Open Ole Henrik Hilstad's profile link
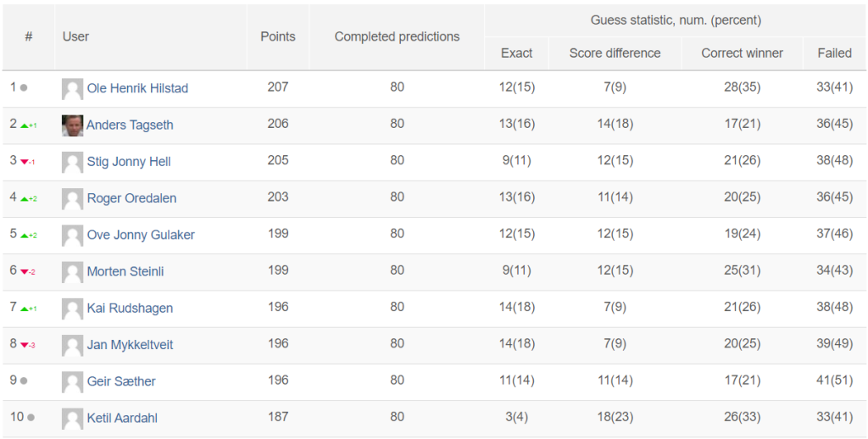This screenshot has height=439, width=868. (x=137, y=88)
